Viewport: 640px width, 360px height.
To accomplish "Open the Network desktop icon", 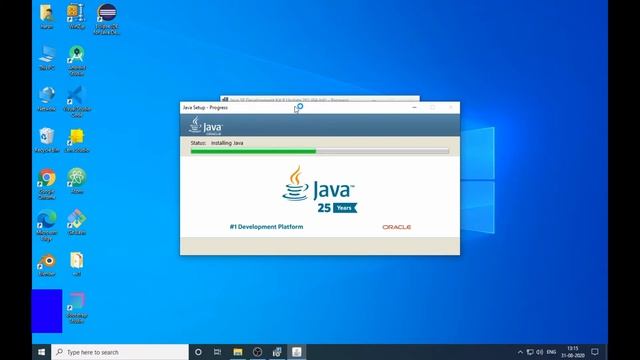I will click(x=47, y=99).
